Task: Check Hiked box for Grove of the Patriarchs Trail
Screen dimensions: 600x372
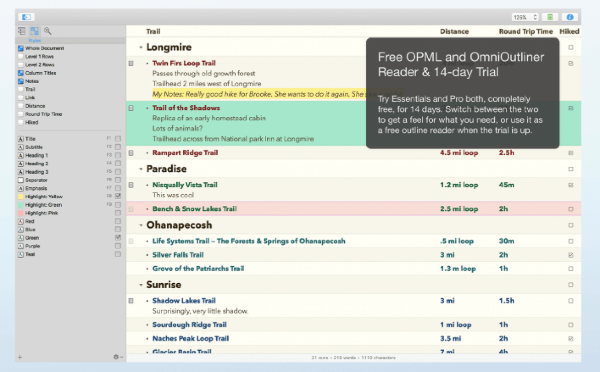Action: pyautogui.click(x=571, y=269)
